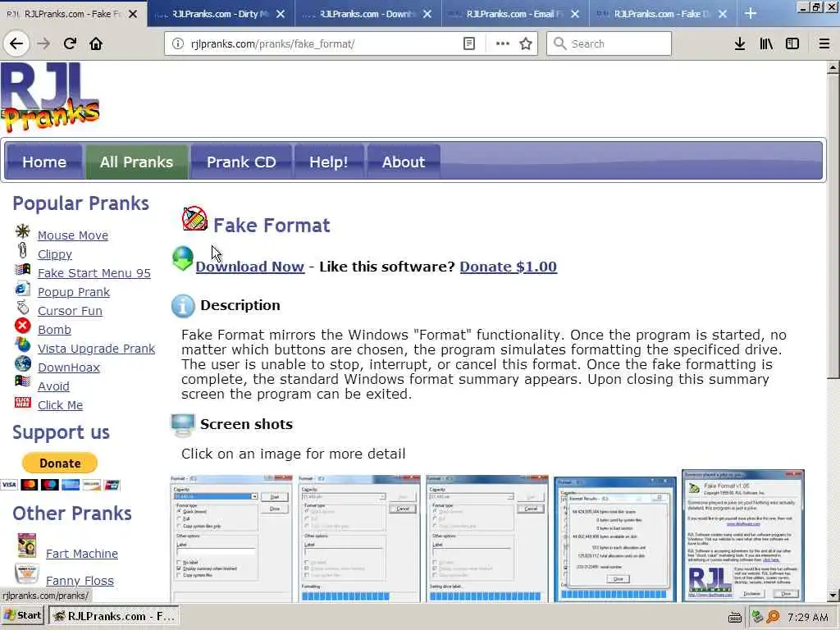Image resolution: width=840 pixels, height=630 pixels.
Task: Click in the Search box
Action: click(x=609, y=43)
